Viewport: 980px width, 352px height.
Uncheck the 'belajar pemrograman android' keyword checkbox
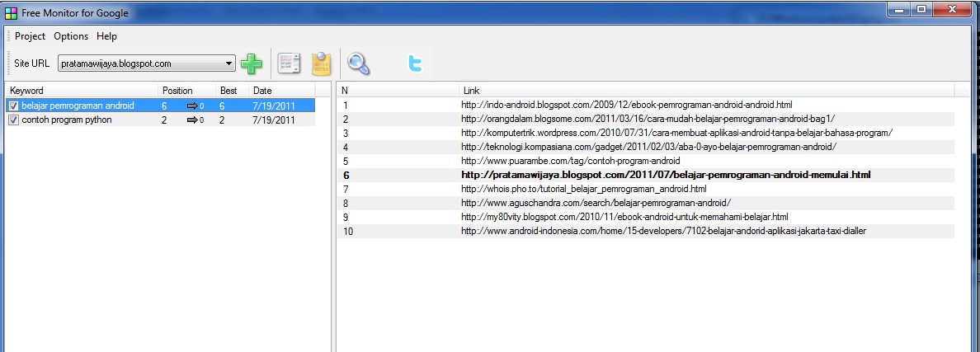pyautogui.click(x=14, y=106)
